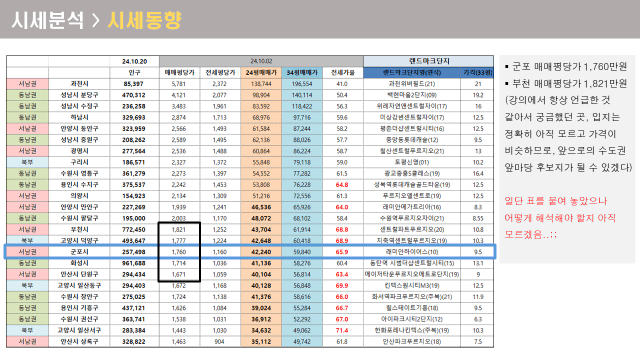The height and width of the screenshot is (360, 640).
Task: Click 매매평당가 value '1,760'
Action: click(x=179, y=252)
